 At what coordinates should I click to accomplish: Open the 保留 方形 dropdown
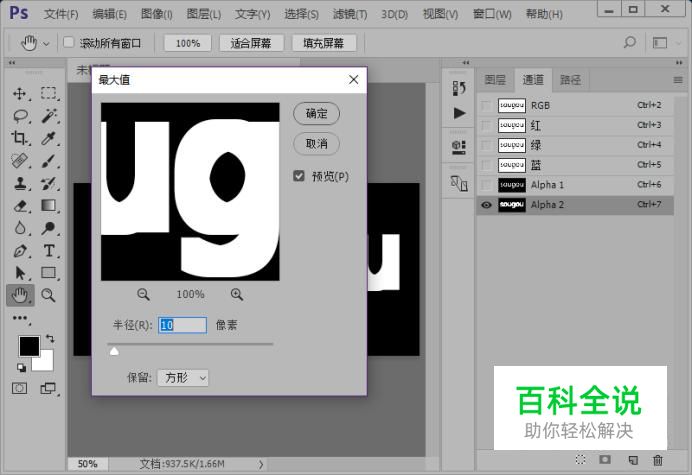pos(183,378)
